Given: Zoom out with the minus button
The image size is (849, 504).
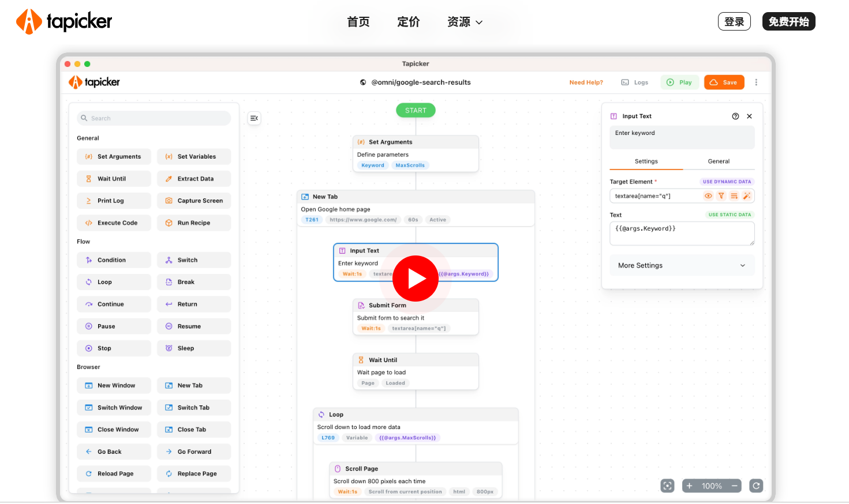Looking at the screenshot, I should (x=735, y=486).
